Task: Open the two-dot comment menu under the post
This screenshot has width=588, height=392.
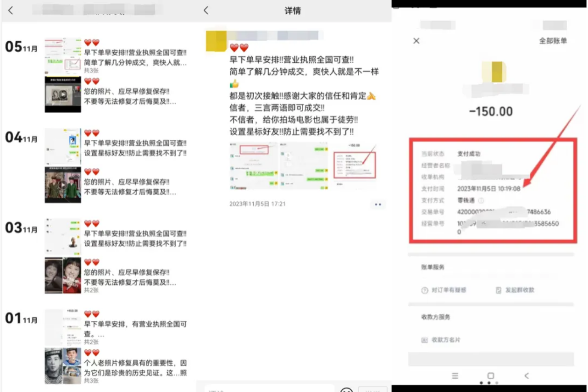Action: 378,204
